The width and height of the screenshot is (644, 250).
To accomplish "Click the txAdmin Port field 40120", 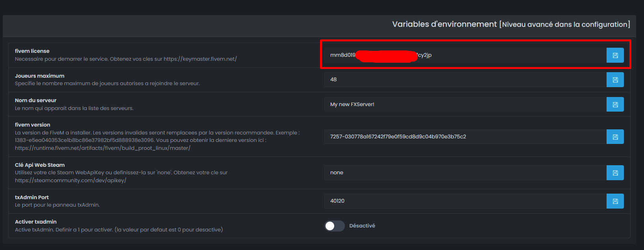I will (x=465, y=201).
